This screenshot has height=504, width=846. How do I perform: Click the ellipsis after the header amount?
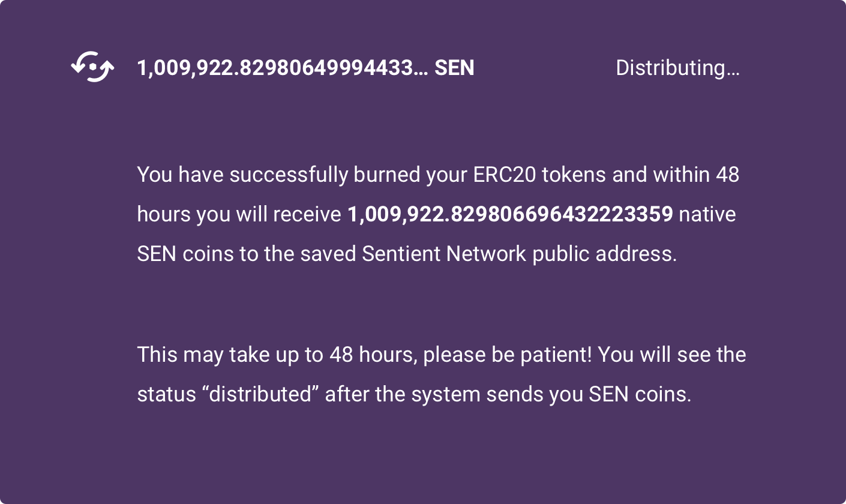(421, 68)
